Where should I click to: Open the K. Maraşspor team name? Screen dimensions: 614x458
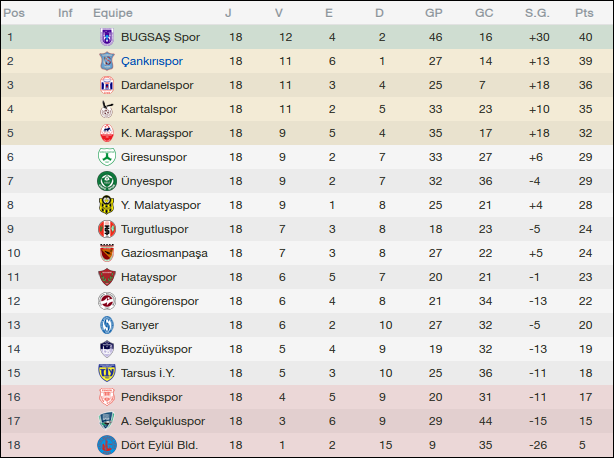157,133
